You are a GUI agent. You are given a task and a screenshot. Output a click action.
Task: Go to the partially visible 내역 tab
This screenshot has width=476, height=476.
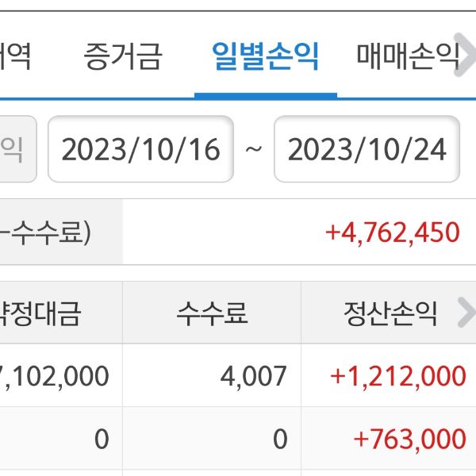[x=16, y=56]
